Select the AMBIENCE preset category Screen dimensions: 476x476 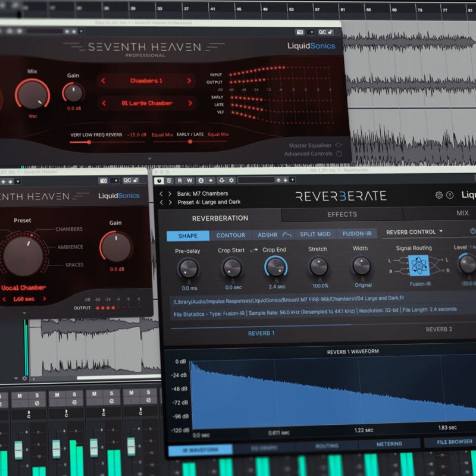(70, 247)
